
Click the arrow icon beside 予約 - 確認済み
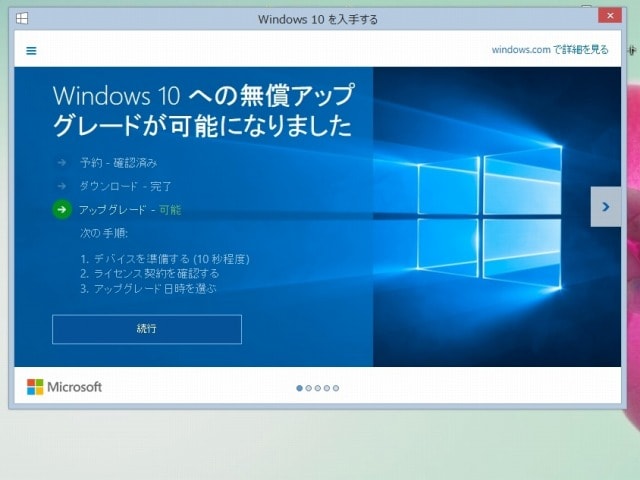pos(61,162)
